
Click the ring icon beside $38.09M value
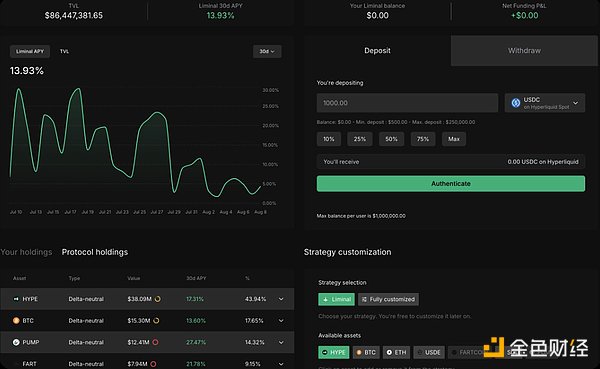pyautogui.click(x=157, y=299)
